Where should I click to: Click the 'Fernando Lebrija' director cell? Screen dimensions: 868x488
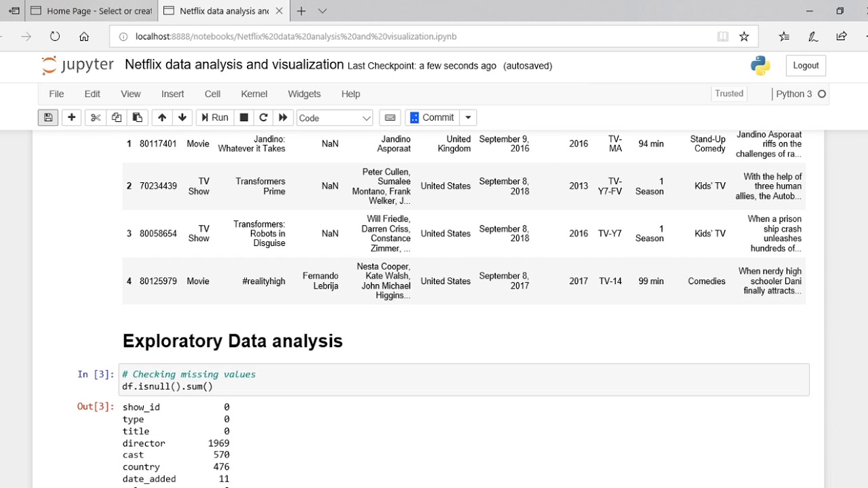(x=320, y=281)
